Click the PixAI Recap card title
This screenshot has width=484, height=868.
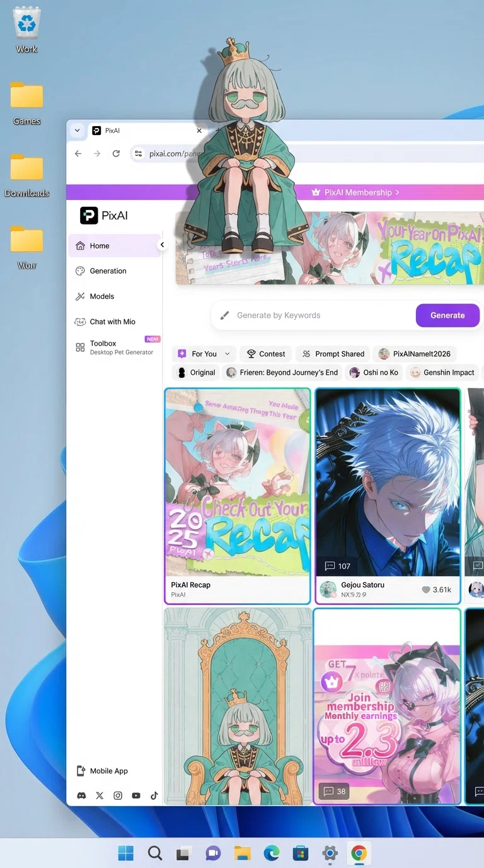[191, 585]
